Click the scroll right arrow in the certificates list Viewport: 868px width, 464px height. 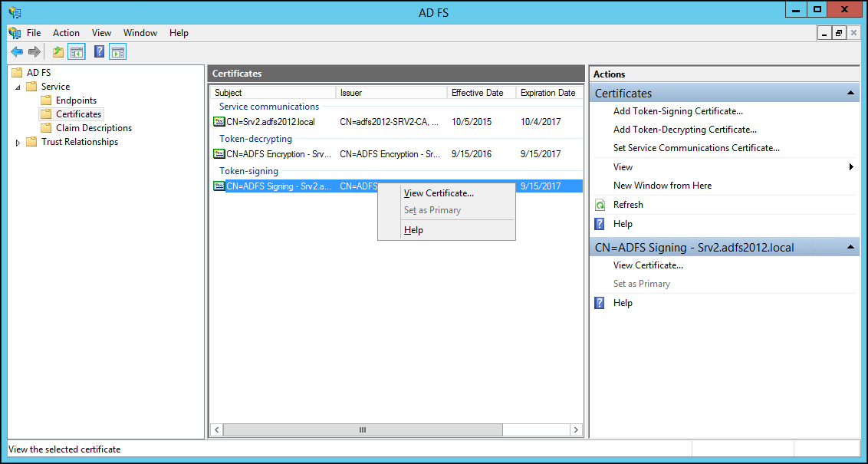576,429
